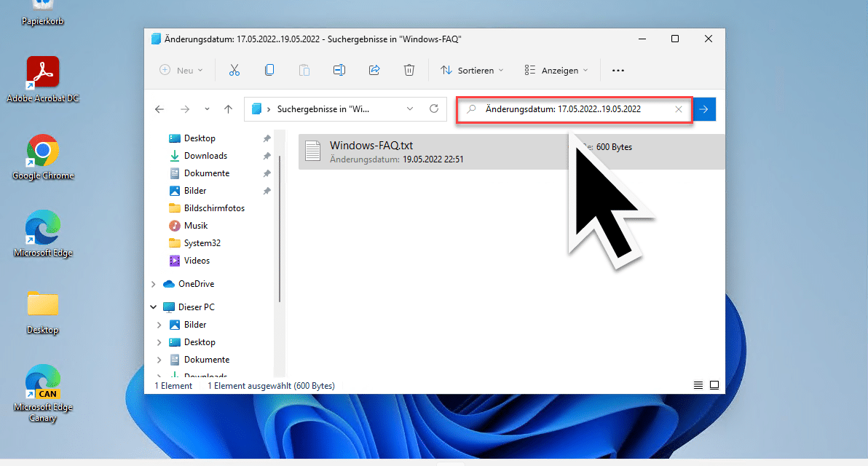Image resolution: width=868 pixels, height=466 pixels.
Task: Open the three-dots more options menu
Action: (x=618, y=71)
